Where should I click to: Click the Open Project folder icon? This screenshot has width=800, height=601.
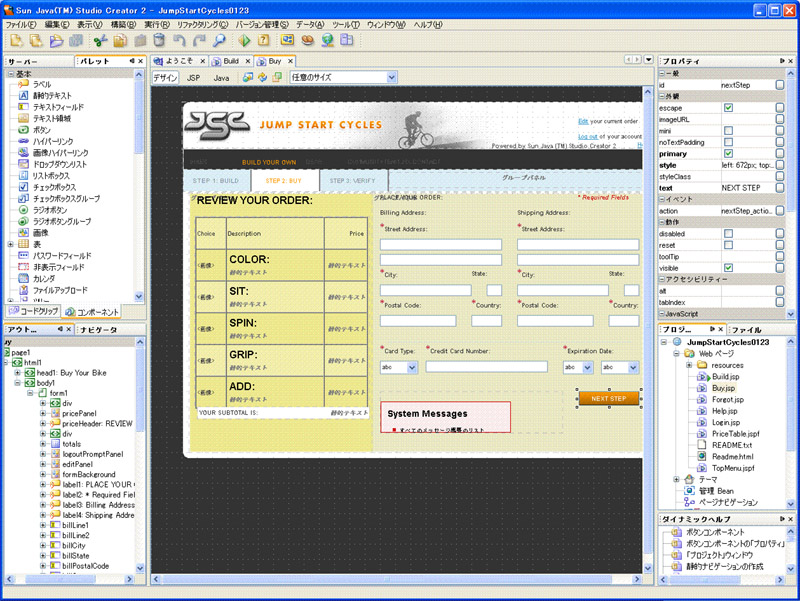pyautogui.click(x=56, y=41)
